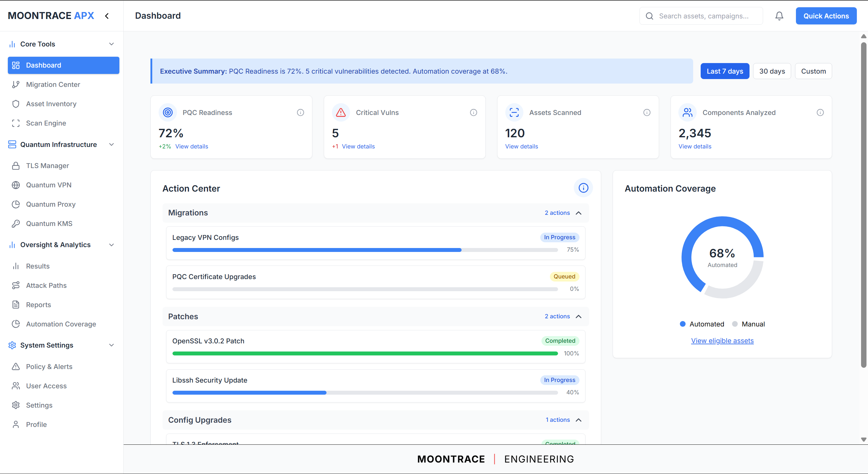The image size is (868, 474).
Task: Click the PQC Readiness info icon
Action: tap(300, 113)
